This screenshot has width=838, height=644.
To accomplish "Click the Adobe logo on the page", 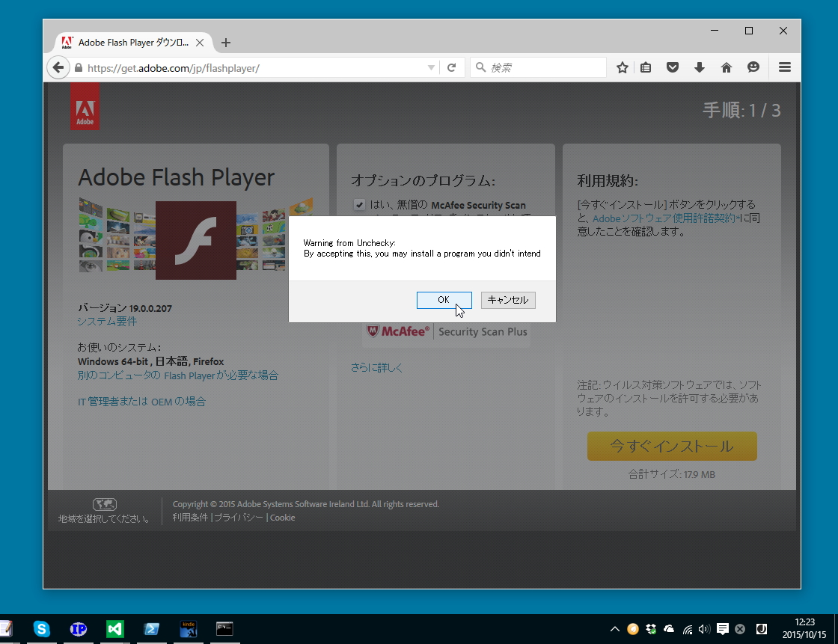I will point(85,105).
